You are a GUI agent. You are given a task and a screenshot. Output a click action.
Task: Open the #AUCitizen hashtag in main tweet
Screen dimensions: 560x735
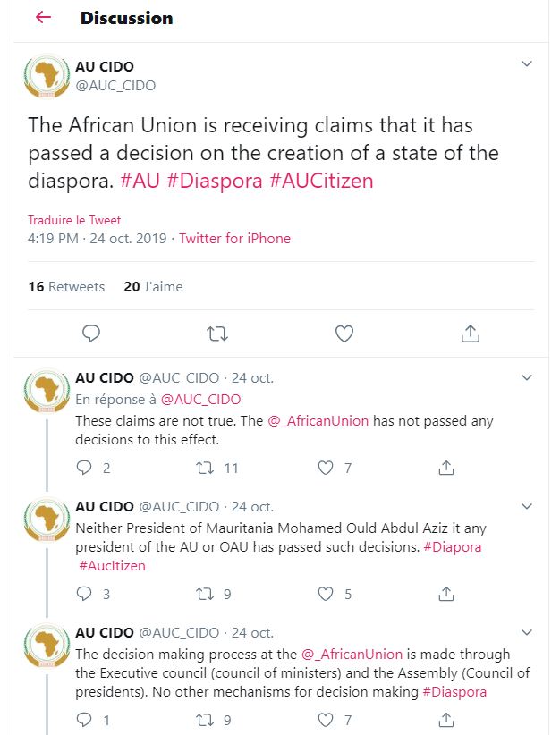(321, 181)
